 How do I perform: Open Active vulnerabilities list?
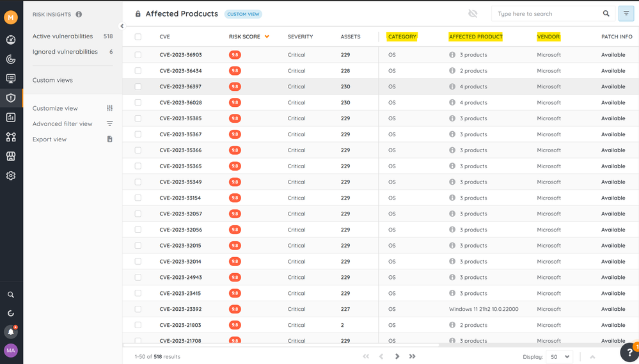tap(63, 36)
